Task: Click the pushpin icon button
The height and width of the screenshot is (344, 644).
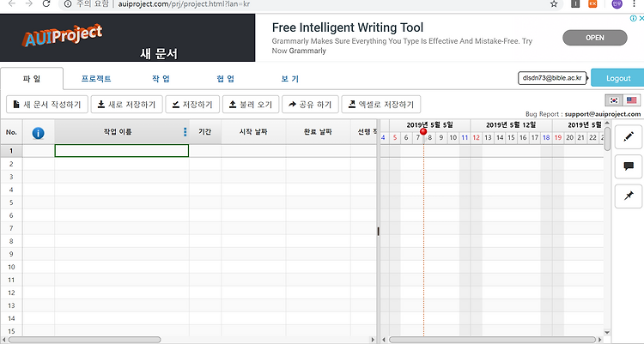Action: tap(629, 196)
